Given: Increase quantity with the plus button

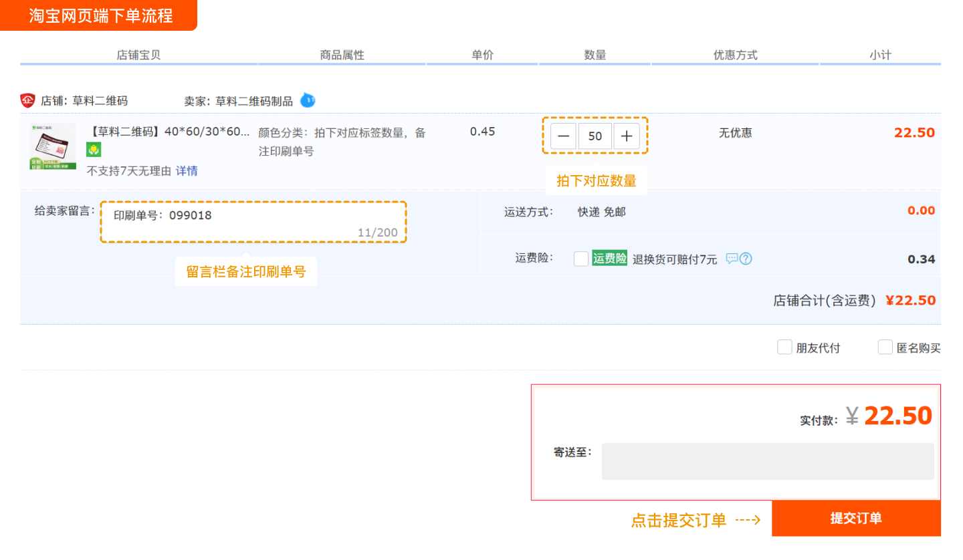Looking at the screenshot, I should coord(627,136).
